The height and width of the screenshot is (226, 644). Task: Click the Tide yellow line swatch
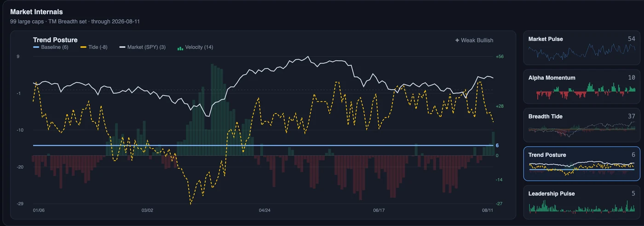pos(83,47)
